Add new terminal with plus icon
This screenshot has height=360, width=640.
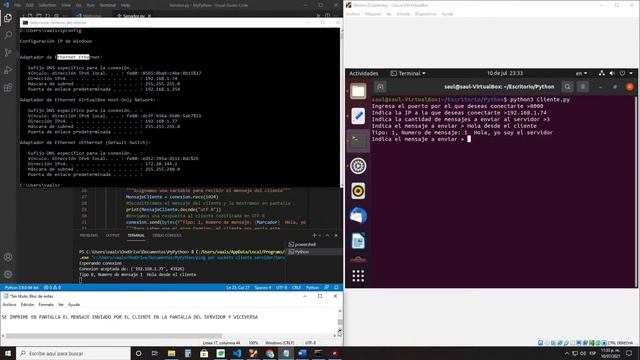point(314,236)
